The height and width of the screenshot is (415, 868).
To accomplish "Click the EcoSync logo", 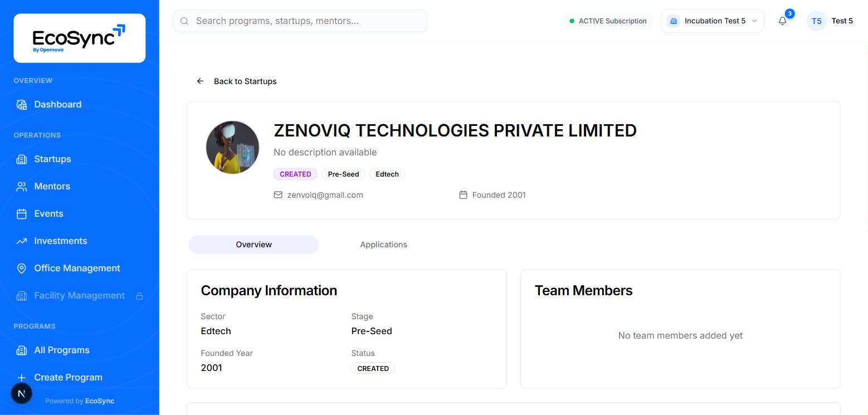I will (79, 38).
